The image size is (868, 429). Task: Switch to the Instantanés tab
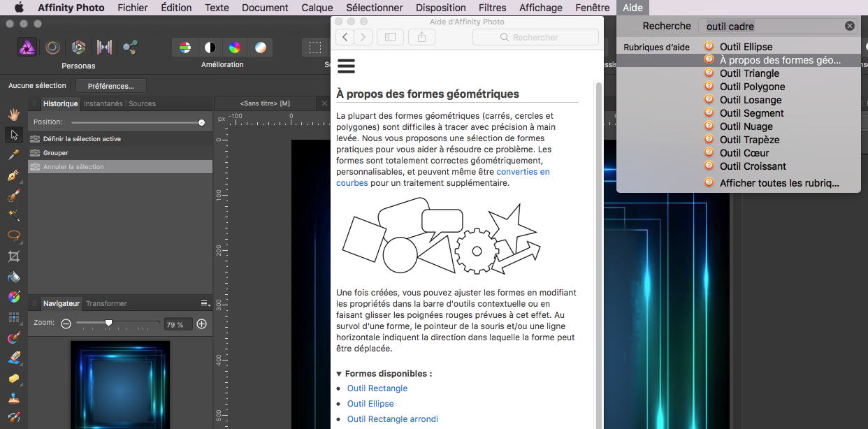pyautogui.click(x=103, y=103)
